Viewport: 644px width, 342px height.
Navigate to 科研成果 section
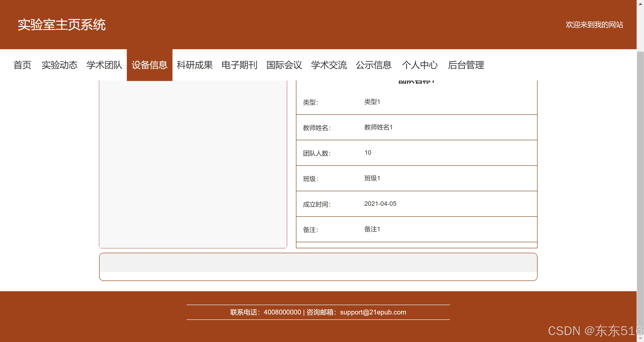195,65
